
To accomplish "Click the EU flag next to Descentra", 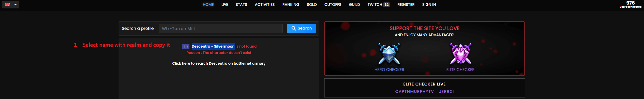I will click(186, 47).
